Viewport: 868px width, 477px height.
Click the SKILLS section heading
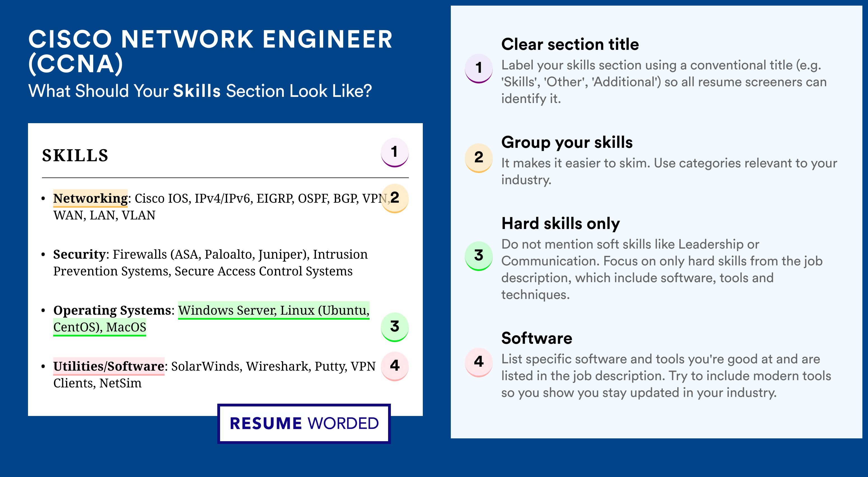(x=75, y=156)
